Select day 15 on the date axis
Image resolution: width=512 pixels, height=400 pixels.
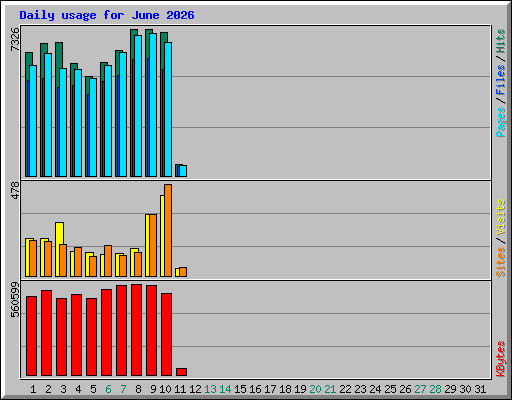240,389
